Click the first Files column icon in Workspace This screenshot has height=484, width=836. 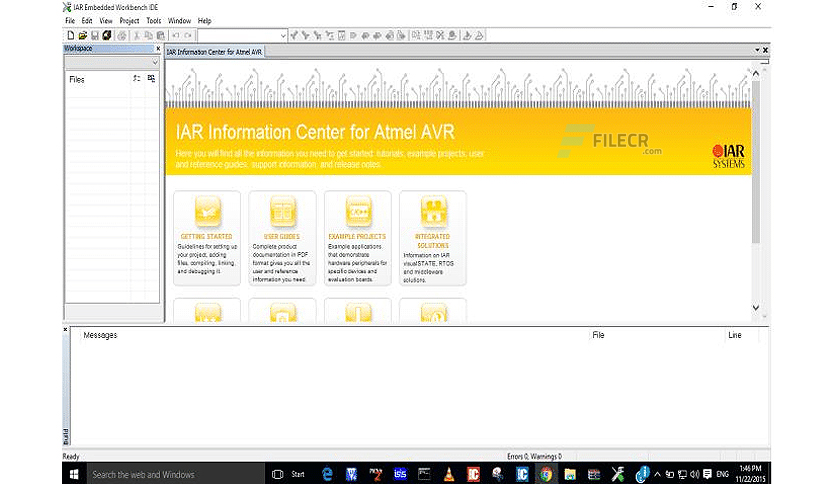[x=136, y=78]
